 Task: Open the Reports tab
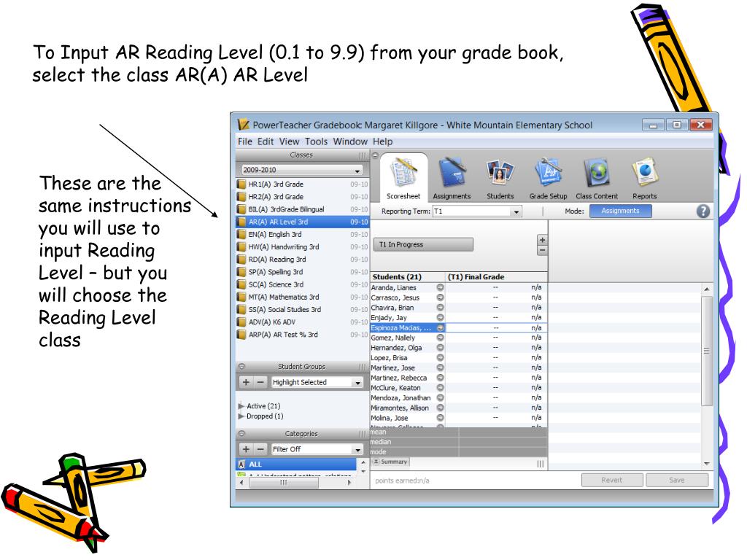click(645, 179)
